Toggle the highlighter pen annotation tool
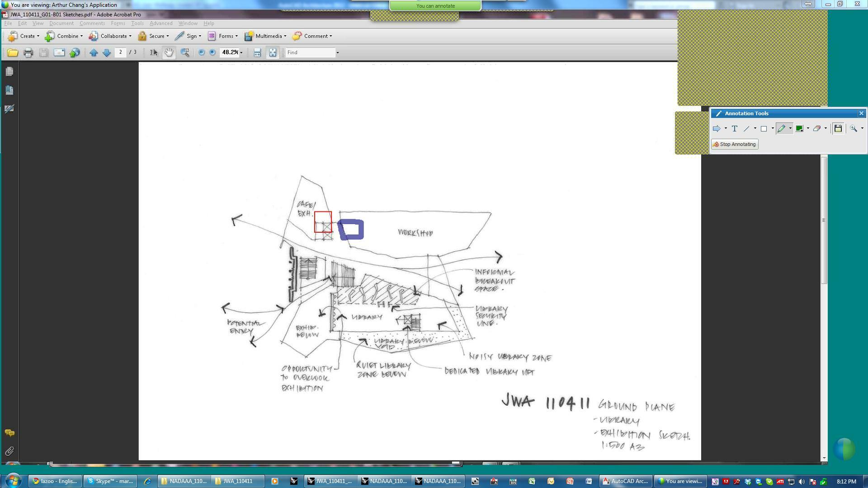 pos(781,129)
